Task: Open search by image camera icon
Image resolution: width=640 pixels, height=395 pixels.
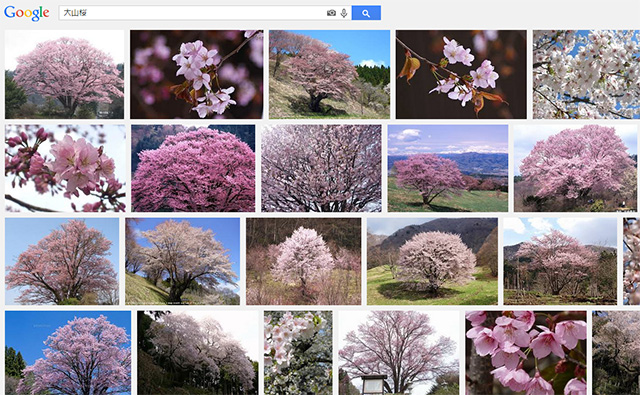Action: point(331,13)
